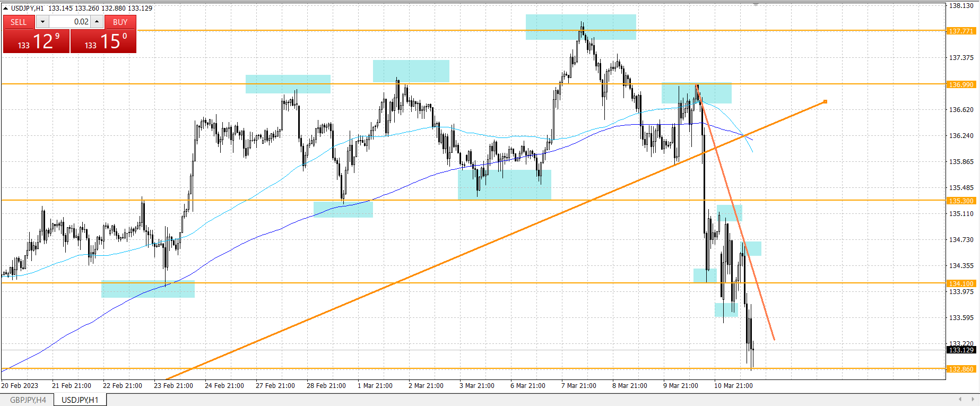Click the 8 Mar 21:00 time label
980x406 pixels.
[x=630, y=386]
